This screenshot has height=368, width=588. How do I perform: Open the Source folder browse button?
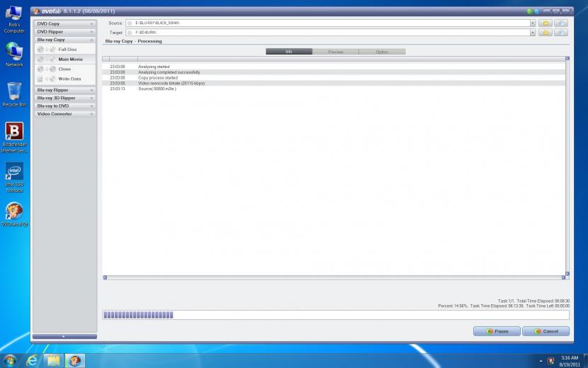[545, 23]
